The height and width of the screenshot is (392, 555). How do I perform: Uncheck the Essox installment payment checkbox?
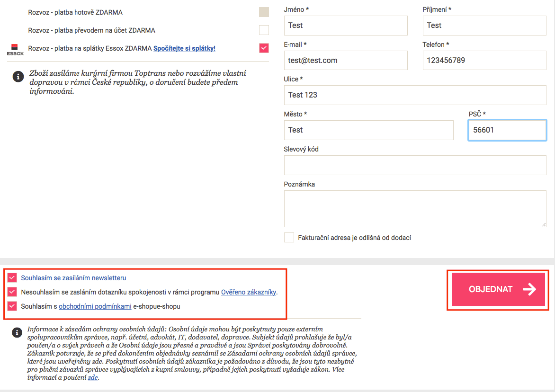264,48
